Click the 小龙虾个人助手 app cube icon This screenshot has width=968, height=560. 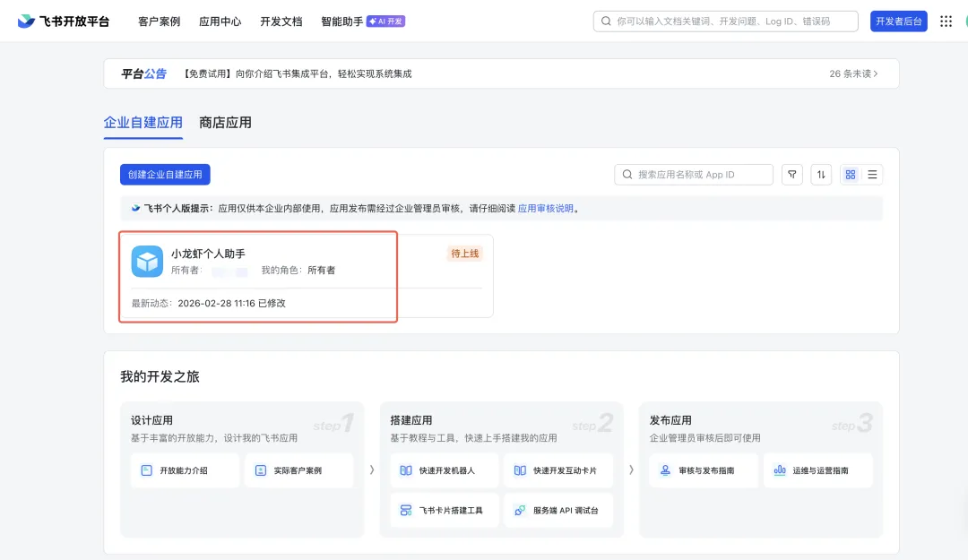(147, 261)
